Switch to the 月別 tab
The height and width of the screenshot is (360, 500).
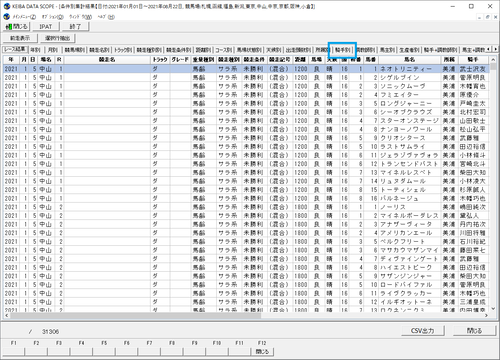pyautogui.click(x=53, y=50)
